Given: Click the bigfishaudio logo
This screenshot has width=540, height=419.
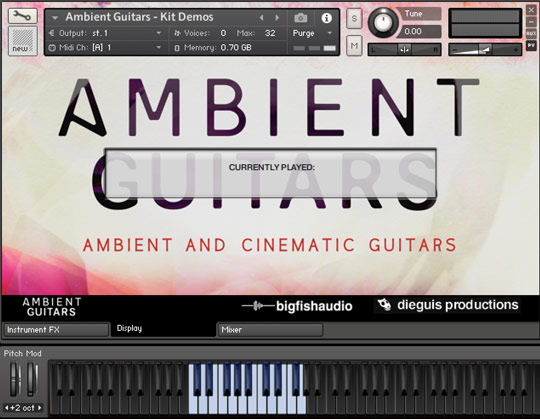Looking at the screenshot, I should pos(297,306).
